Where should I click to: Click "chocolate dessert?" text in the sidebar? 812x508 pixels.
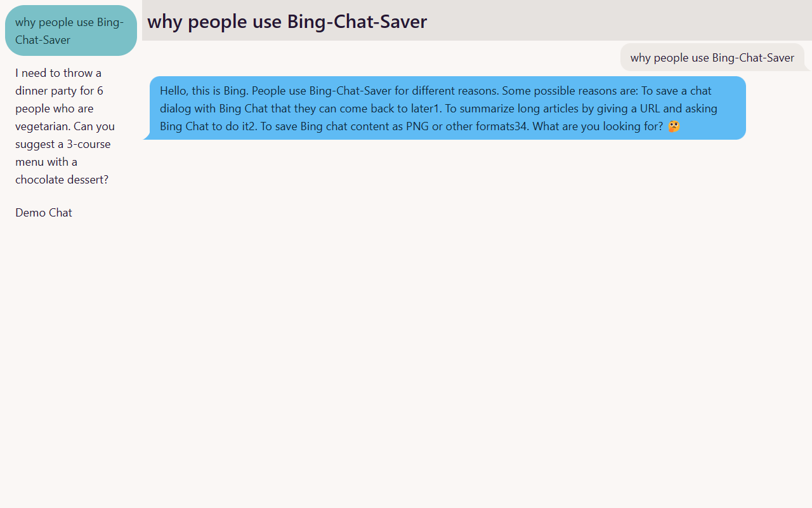pos(62,180)
